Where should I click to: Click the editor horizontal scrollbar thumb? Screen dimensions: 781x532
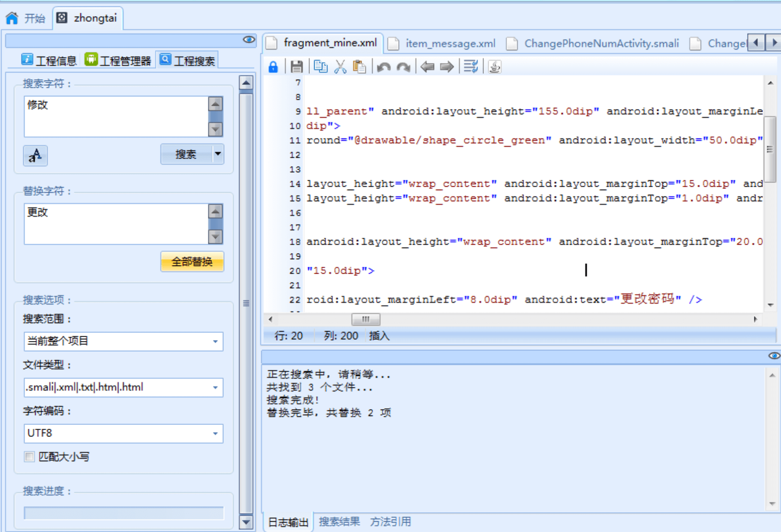click(x=366, y=319)
